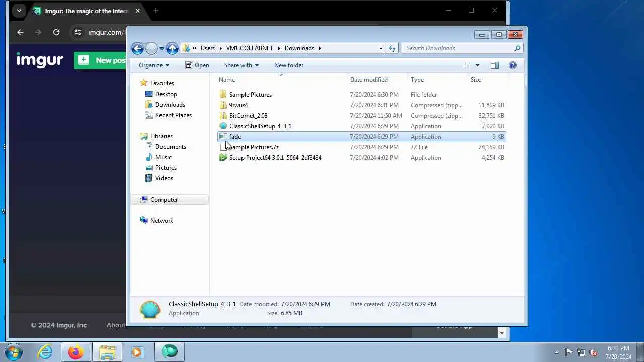Close the Imgur browser tab
Image resolution: width=644 pixels, height=362 pixels.
click(137, 11)
